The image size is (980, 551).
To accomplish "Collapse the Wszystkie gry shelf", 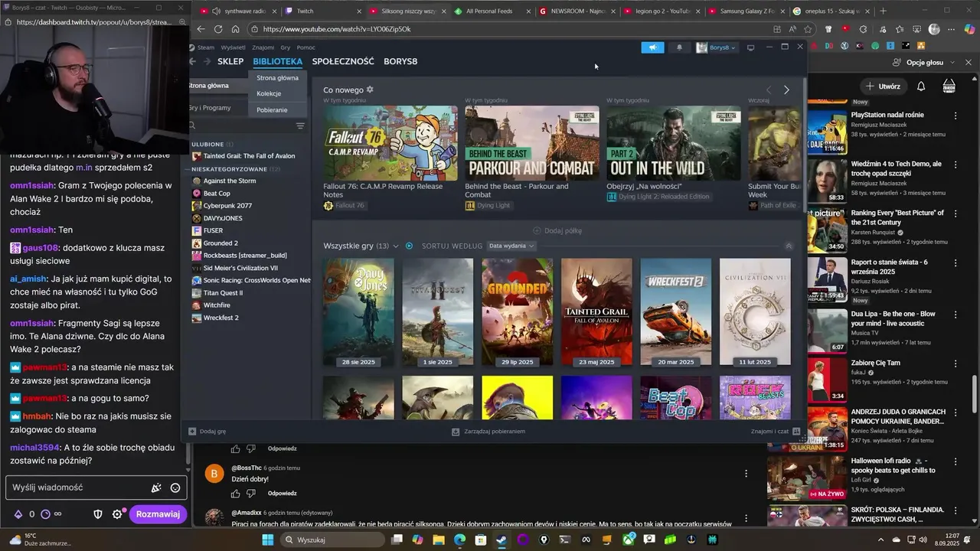I will click(789, 246).
